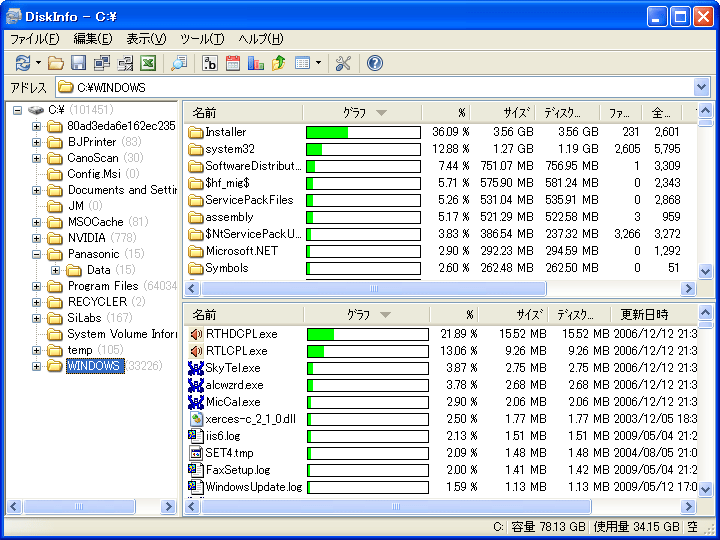Image resolution: width=720 pixels, height=540 pixels.
Task: Select the system32 folder row
Action: coord(439,149)
